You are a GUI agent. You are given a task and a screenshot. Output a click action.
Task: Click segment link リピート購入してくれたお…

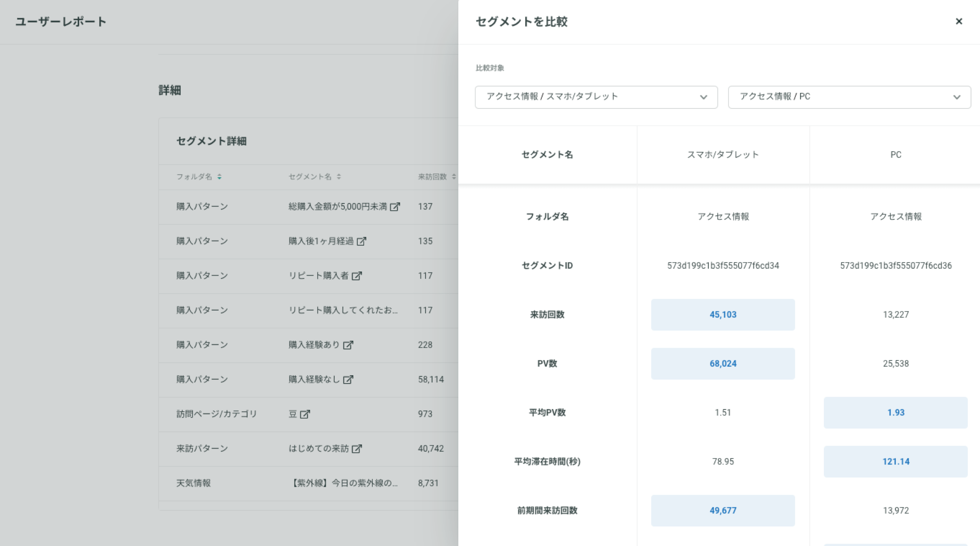[x=343, y=310]
